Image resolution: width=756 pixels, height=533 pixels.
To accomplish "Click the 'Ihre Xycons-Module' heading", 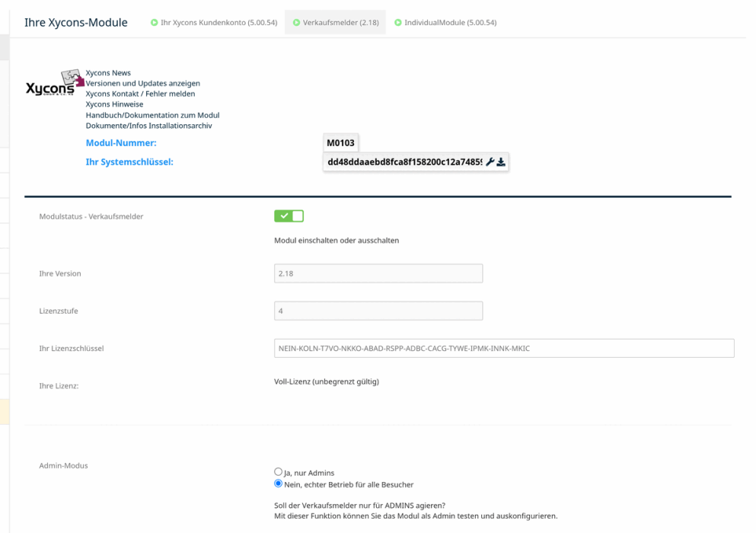I will click(76, 23).
